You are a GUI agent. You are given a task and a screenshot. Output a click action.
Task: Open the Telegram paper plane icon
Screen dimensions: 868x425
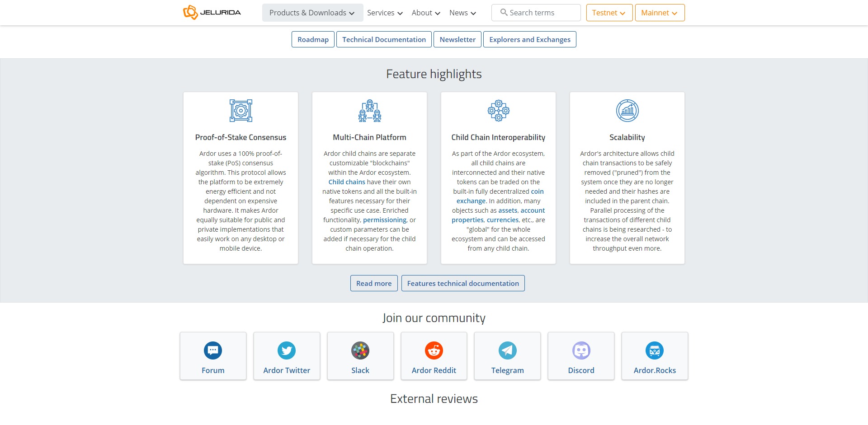(508, 350)
